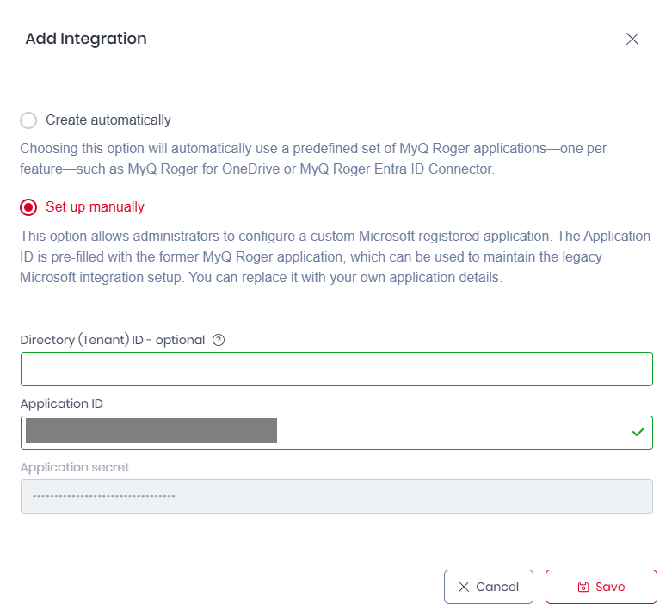
Task: Click the X icon inside Cancel button
Action: [464, 587]
